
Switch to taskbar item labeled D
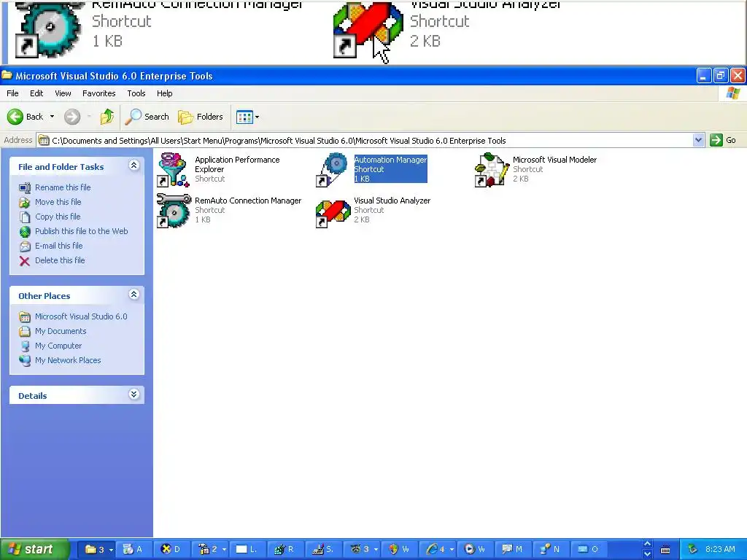click(x=172, y=550)
